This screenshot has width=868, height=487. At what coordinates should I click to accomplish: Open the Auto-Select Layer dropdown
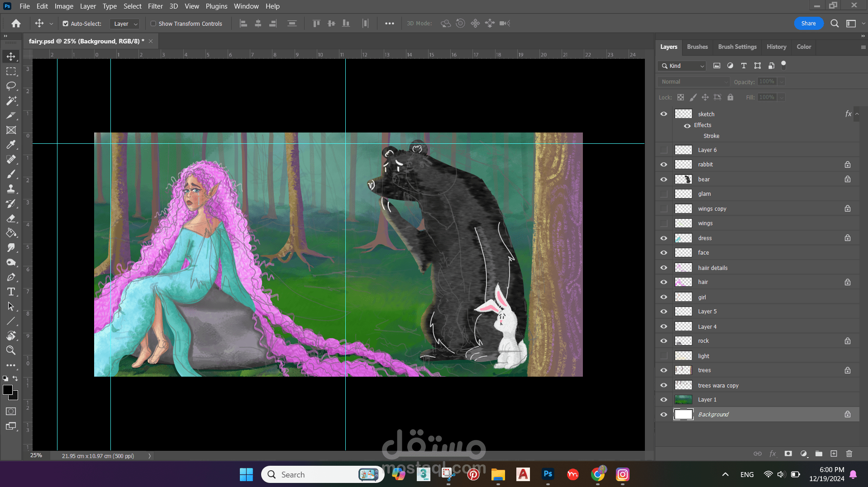point(125,24)
